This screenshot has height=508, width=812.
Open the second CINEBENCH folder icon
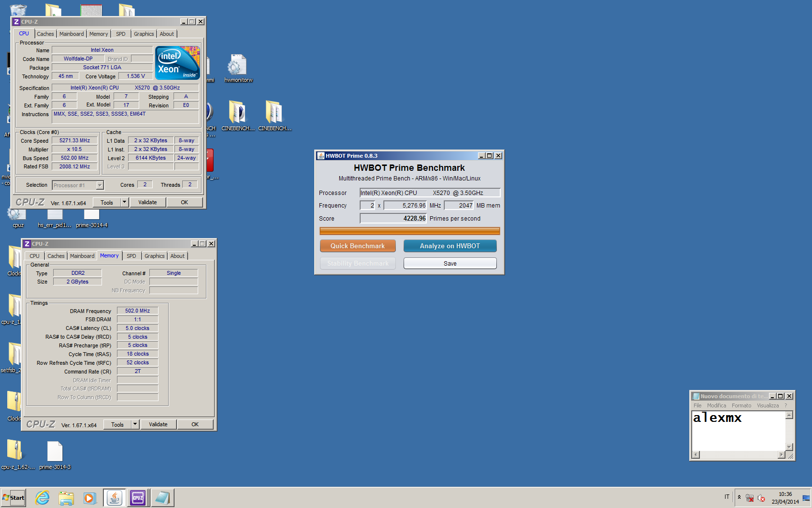pyautogui.click(x=274, y=116)
